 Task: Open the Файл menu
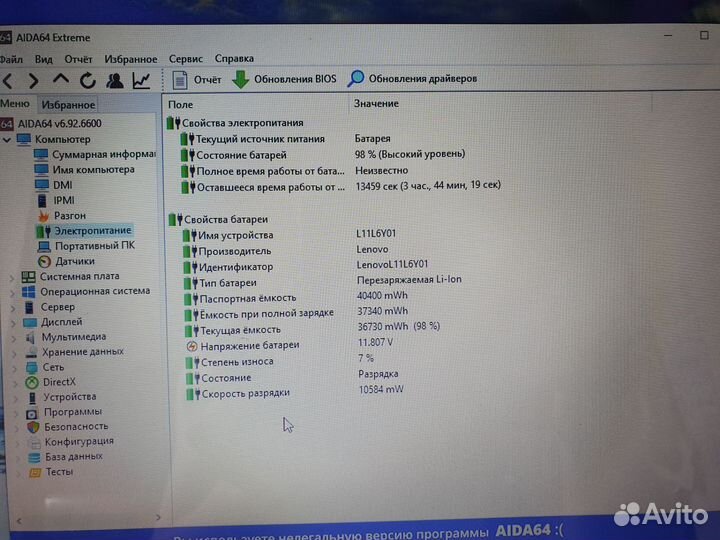[11, 60]
